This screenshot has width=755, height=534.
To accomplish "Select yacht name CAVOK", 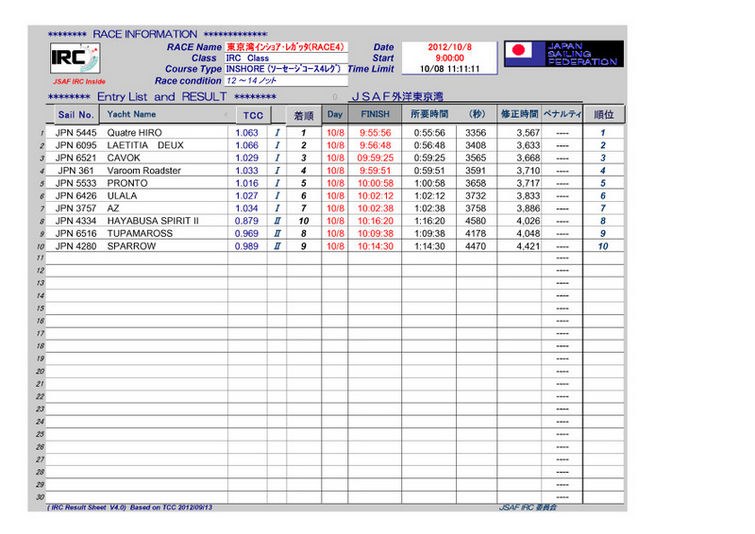I will (x=124, y=157).
